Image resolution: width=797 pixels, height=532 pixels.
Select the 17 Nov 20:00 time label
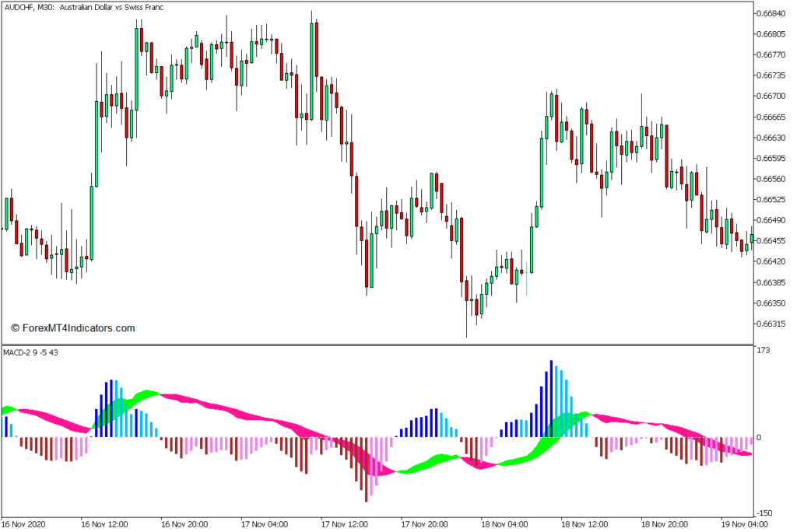coord(425,524)
